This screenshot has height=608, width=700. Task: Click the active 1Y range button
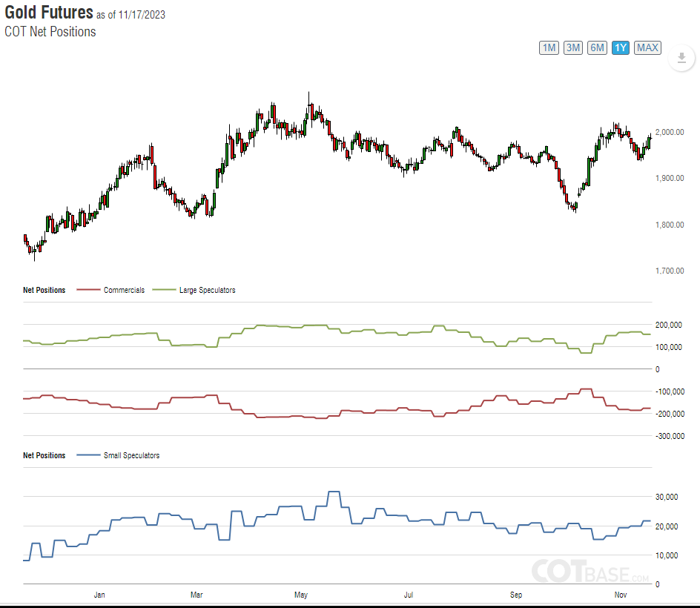(x=621, y=48)
